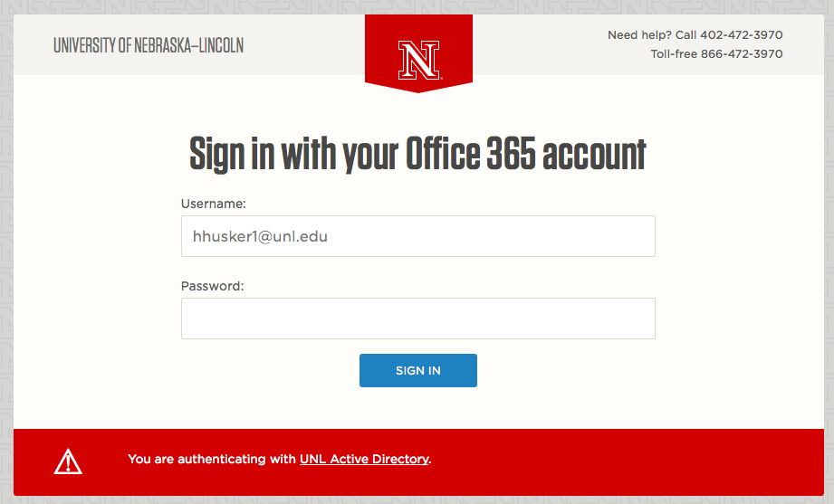Image resolution: width=834 pixels, height=504 pixels.
Task: Focus the Password input field
Action: (x=418, y=319)
